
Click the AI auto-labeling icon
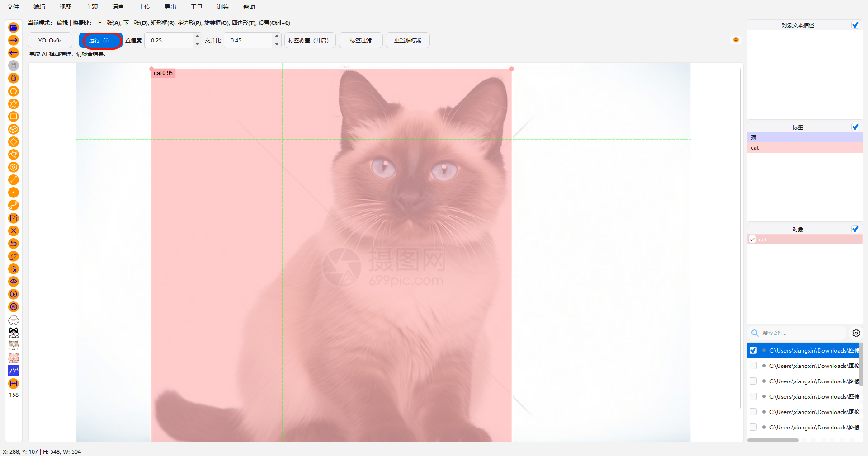(x=14, y=307)
